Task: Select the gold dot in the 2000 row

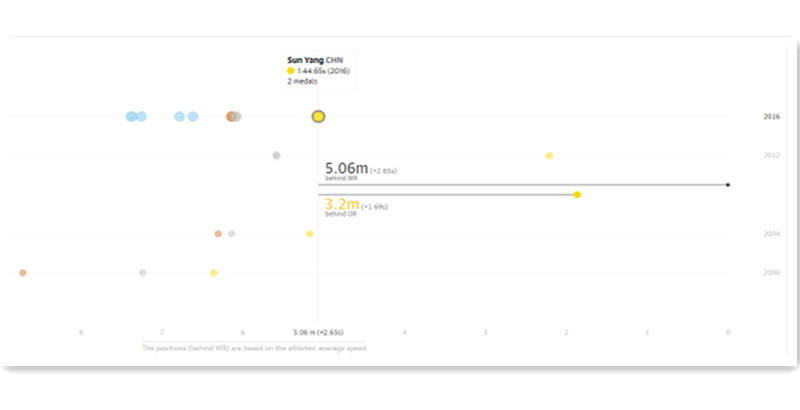Action: [x=214, y=273]
